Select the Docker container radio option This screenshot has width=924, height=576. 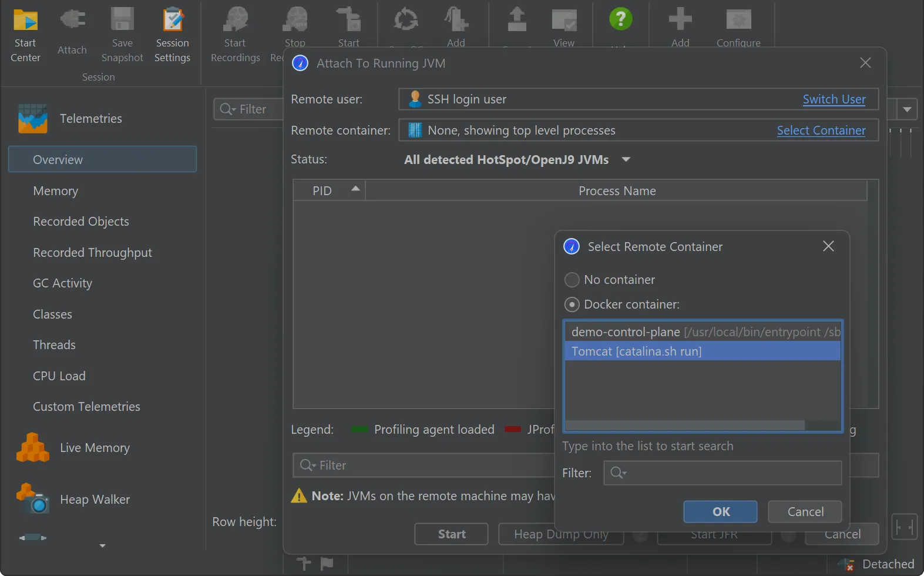[x=572, y=304]
